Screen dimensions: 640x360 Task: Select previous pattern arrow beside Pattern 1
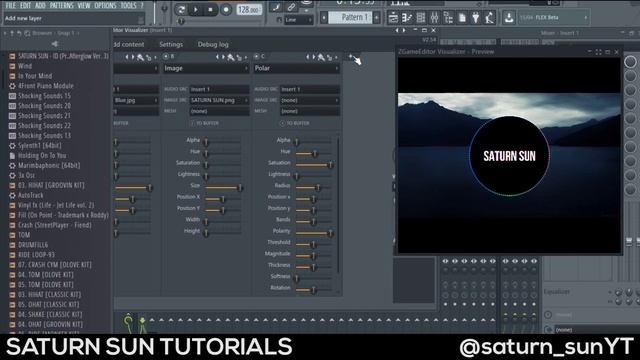(324, 18)
